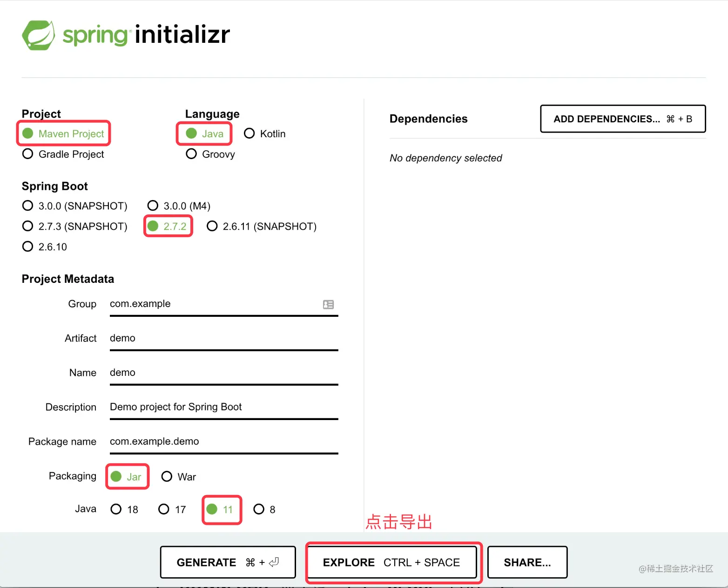The width and height of the screenshot is (728, 588).
Task: Click the 'Language' heading
Action: [x=212, y=114]
